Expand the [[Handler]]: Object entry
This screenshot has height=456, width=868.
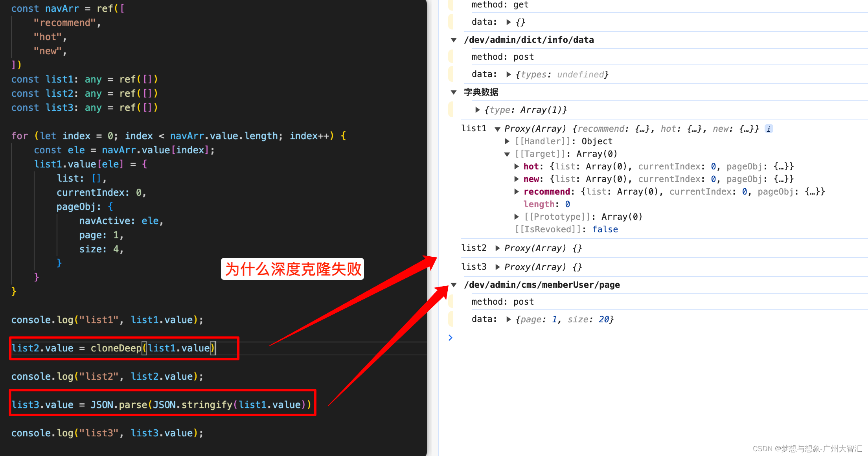point(507,141)
